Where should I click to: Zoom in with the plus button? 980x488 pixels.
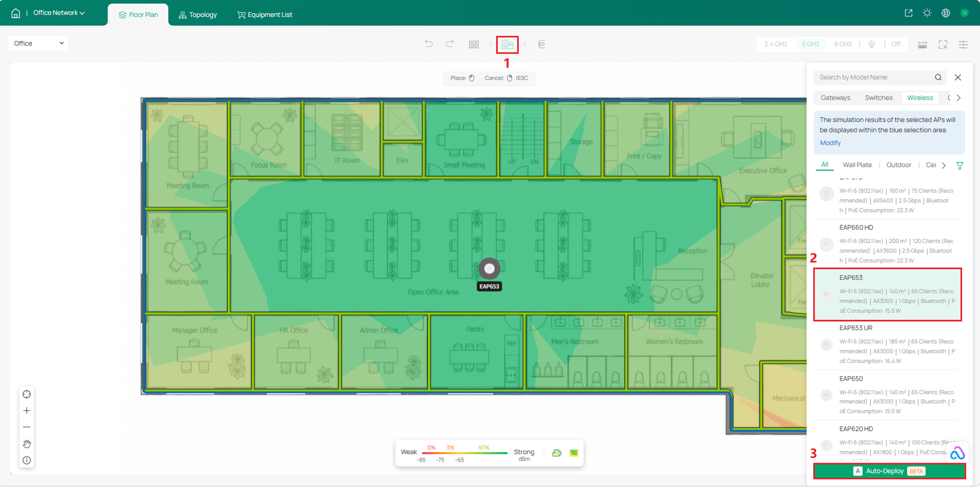coord(27,411)
